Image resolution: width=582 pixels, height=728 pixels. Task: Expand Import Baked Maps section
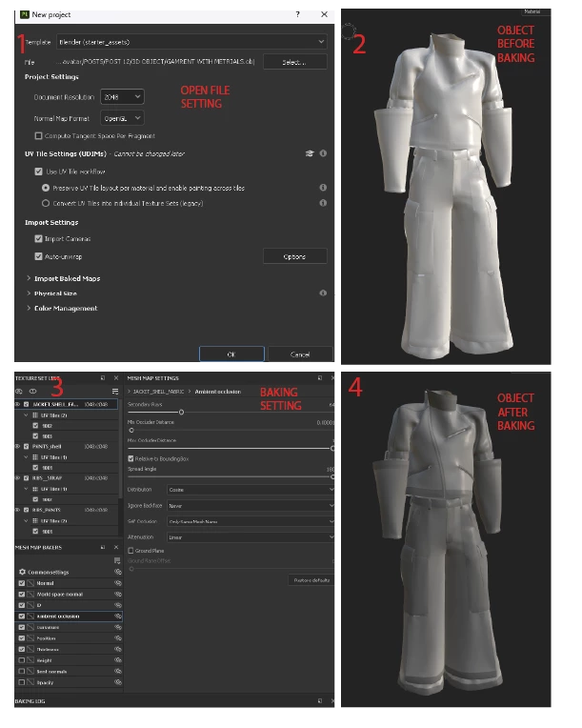[29, 278]
